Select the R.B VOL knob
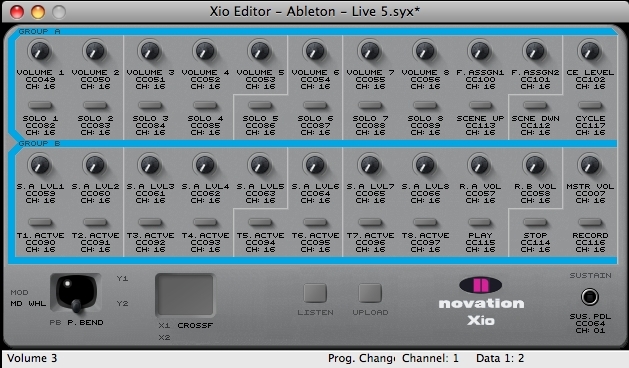 [535, 165]
